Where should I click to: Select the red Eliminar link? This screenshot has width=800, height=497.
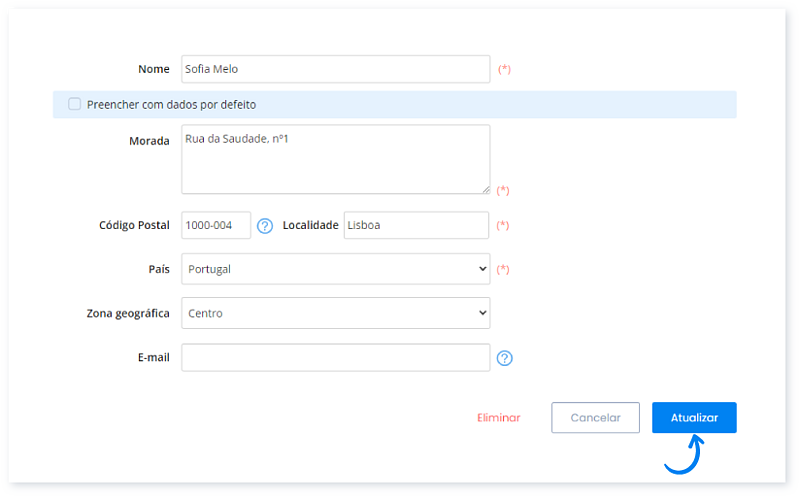pos(499,418)
